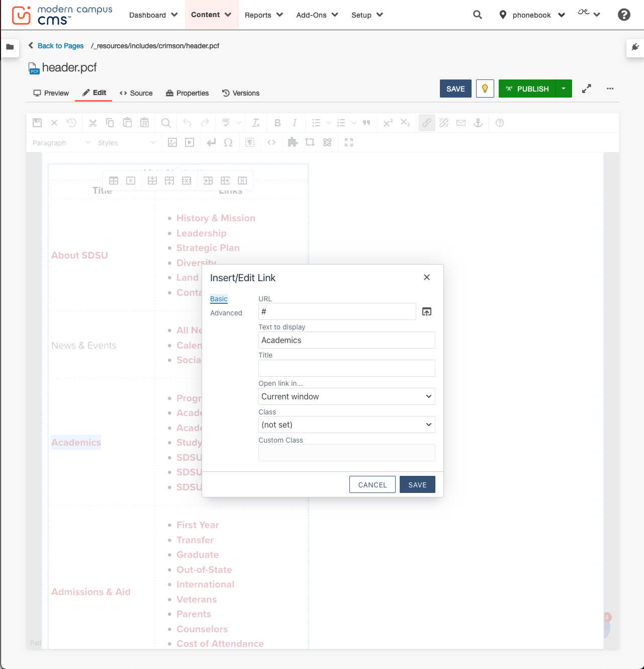Click the restore last draft icon

point(71,123)
